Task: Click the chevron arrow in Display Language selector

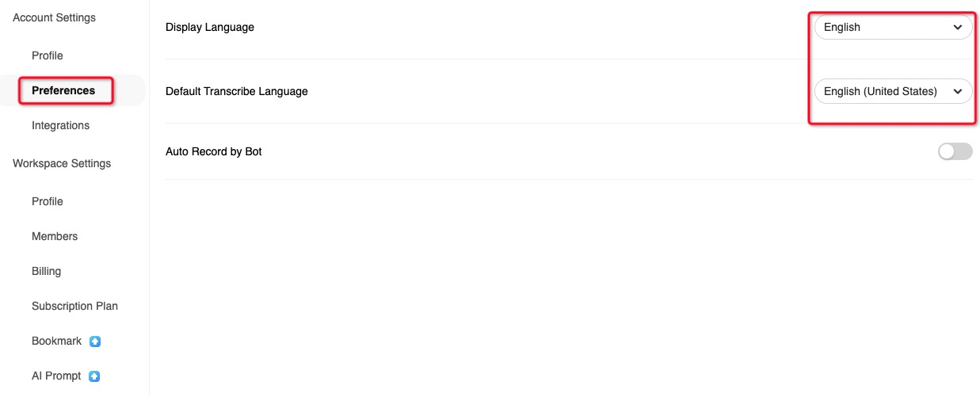Action: tap(958, 27)
